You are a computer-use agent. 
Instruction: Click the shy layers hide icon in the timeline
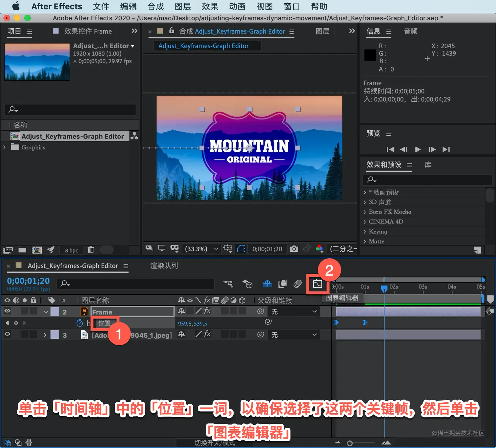(267, 284)
